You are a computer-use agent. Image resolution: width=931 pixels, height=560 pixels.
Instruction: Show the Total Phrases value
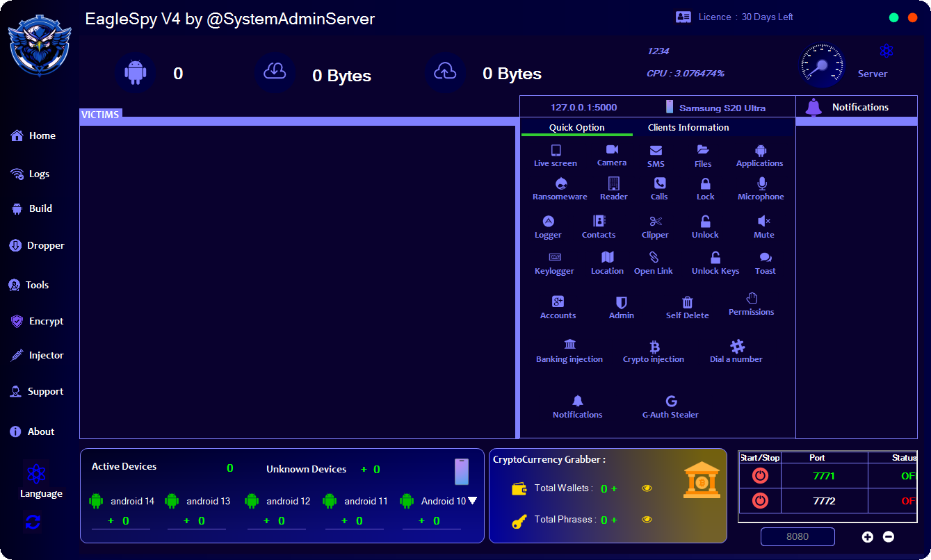click(x=647, y=519)
